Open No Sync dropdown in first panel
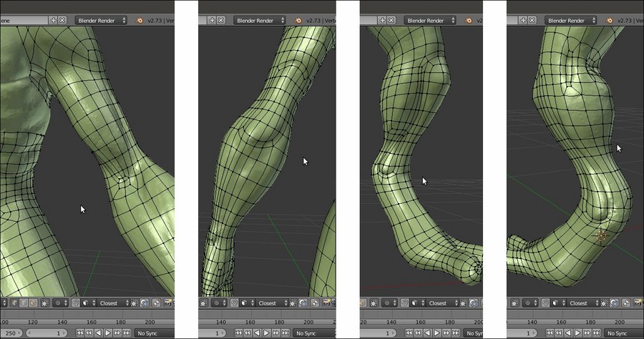 pos(155,333)
